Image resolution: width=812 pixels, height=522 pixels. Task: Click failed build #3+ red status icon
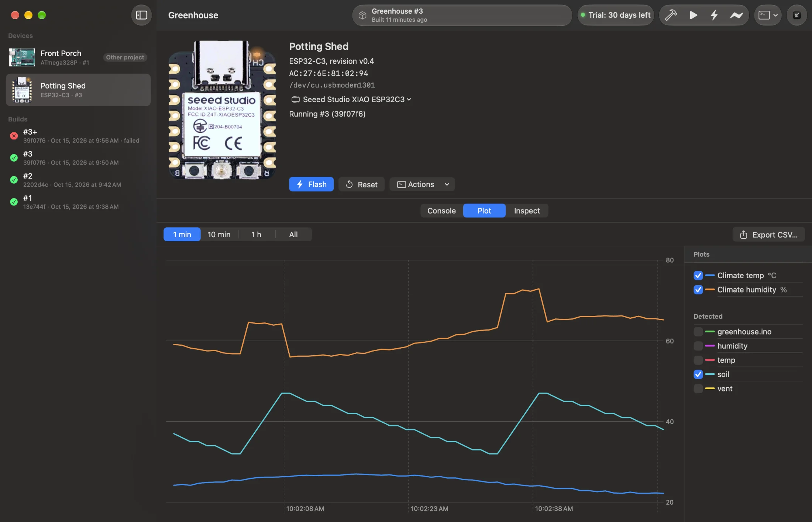click(14, 136)
